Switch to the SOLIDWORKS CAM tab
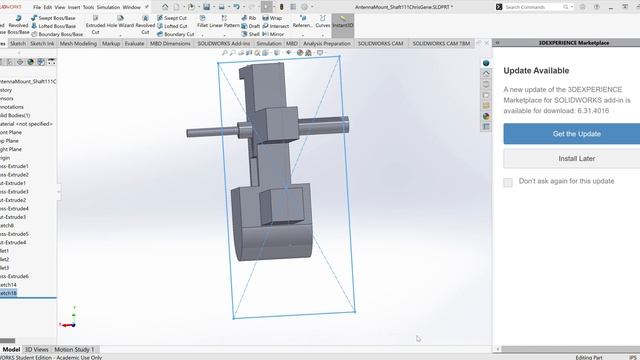This screenshot has width=640, height=360. (x=380, y=43)
